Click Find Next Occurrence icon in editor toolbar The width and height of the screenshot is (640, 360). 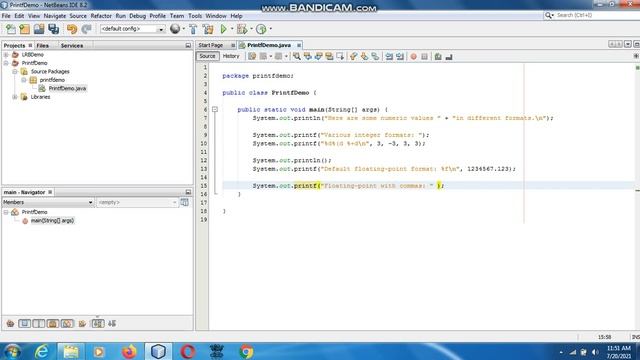[318, 56]
